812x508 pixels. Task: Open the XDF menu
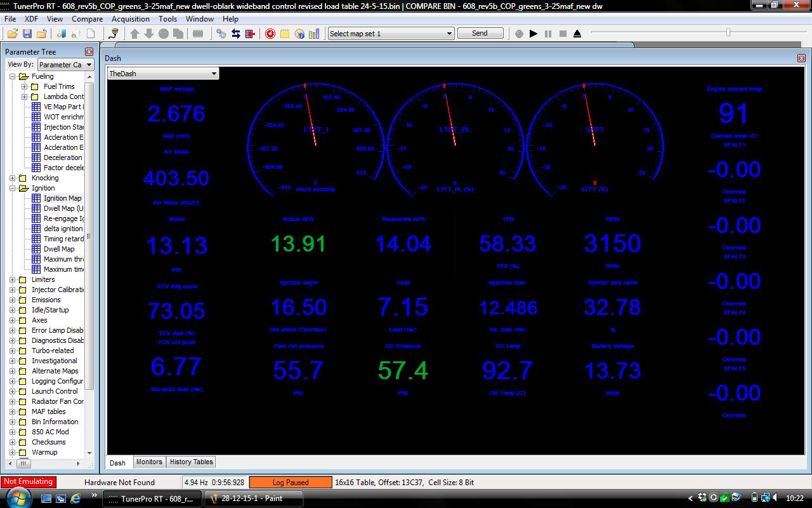tap(31, 19)
